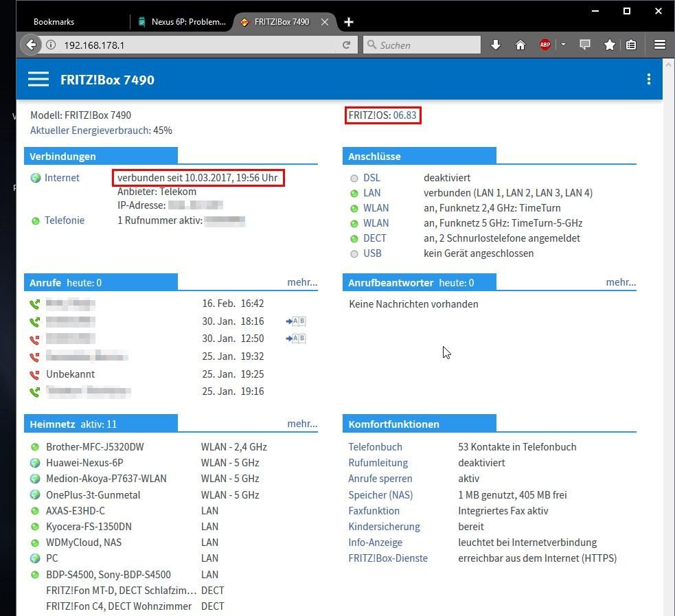This screenshot has height=616, width=675.
Task: Click the Internet globe status icon
Action: pyautogui.click(x=36, y=179)
